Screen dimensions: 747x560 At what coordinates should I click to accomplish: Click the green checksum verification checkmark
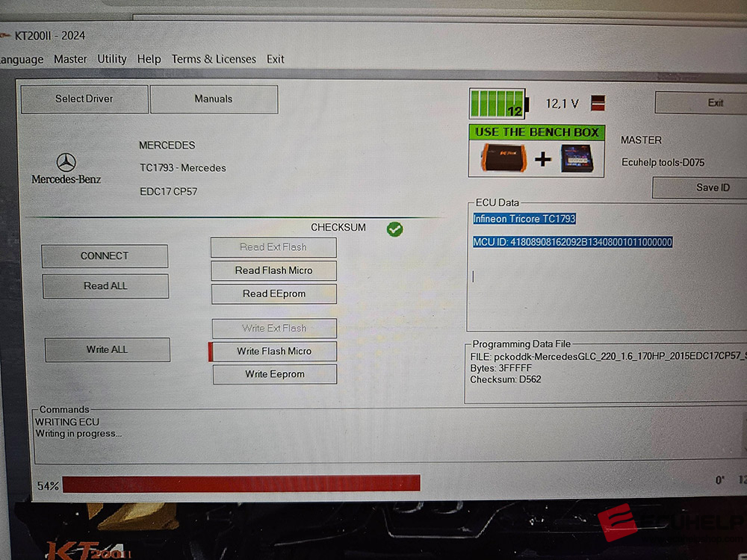394,229
